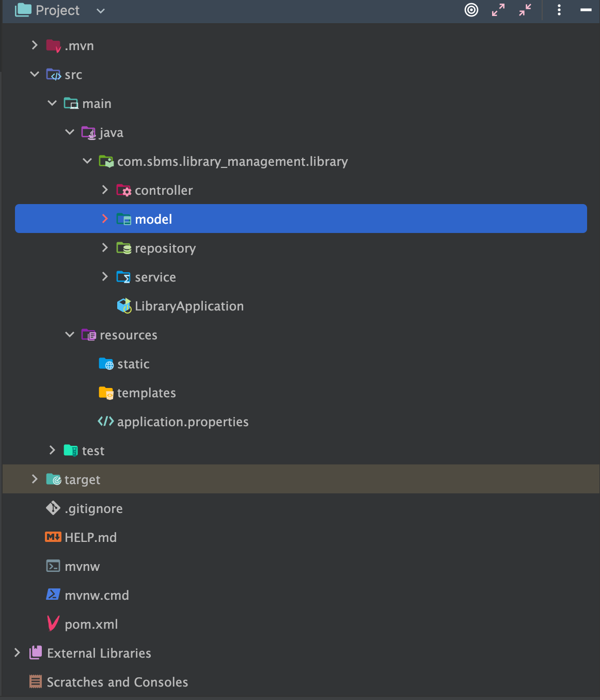Click the External Libraries icon
Viewport: 600px width, 700px height.
pos(36,652)
